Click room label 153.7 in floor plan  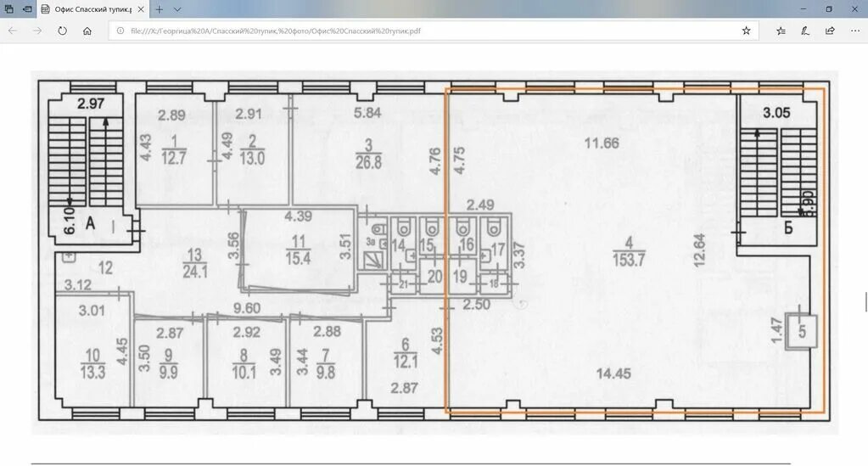tap(629, 260)
